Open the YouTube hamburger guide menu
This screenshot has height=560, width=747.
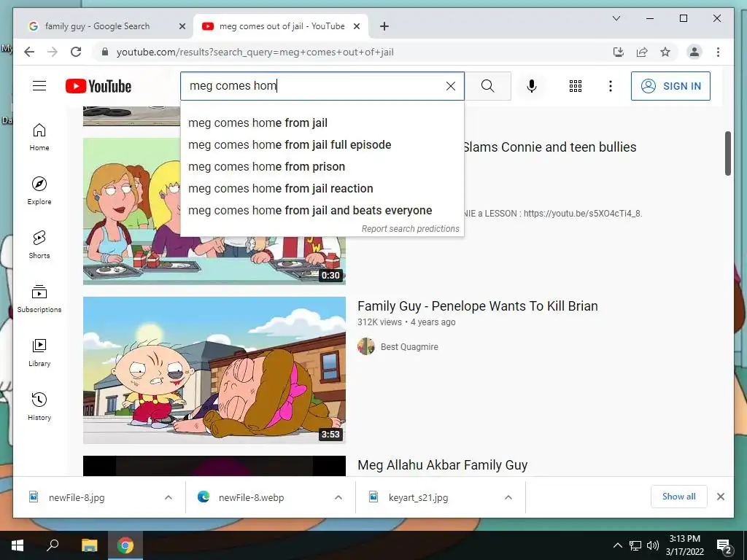39,86
